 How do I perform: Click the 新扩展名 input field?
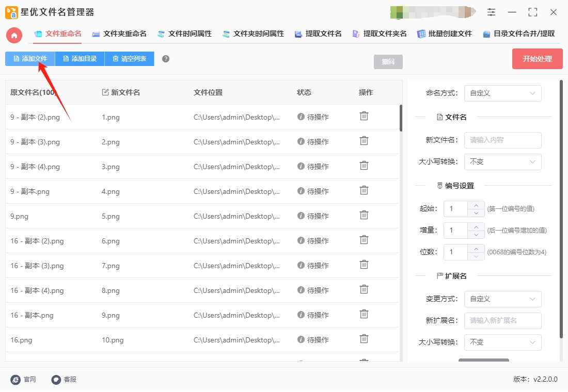pyautogui.click(x=502, y=321)
